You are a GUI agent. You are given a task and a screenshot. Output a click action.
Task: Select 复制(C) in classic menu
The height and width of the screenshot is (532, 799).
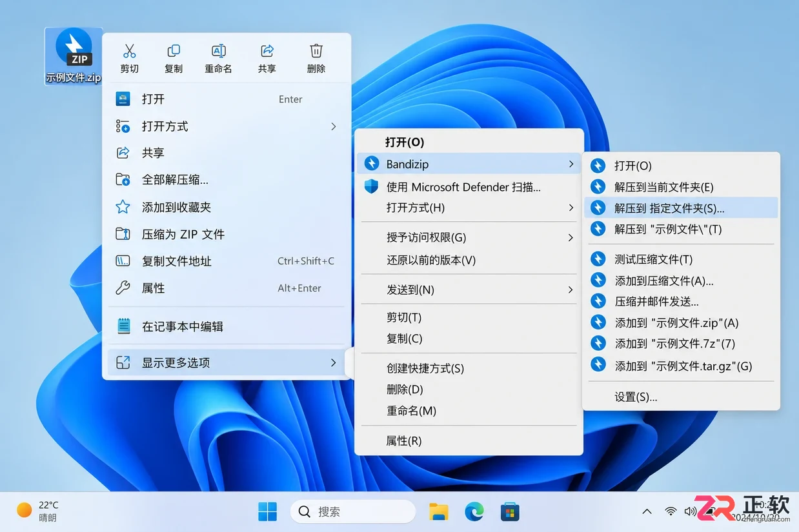469,339
